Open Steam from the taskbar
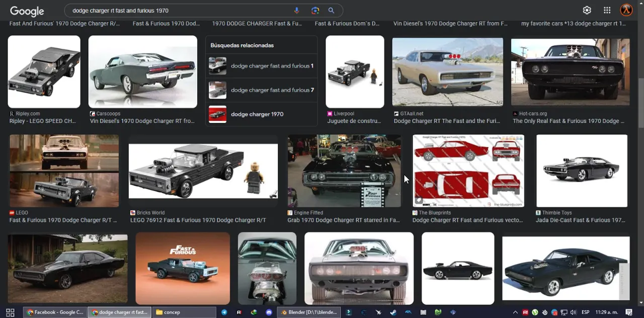644x318 pixels. click(393, 312)
